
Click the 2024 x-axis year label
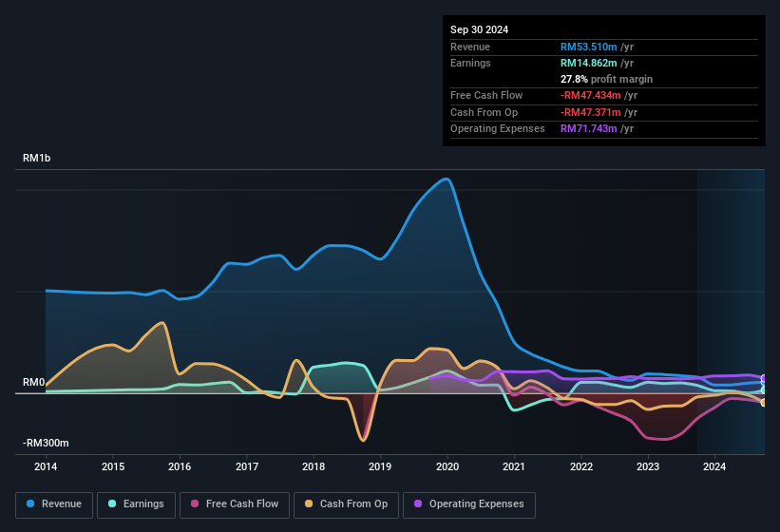click(714, 466)
